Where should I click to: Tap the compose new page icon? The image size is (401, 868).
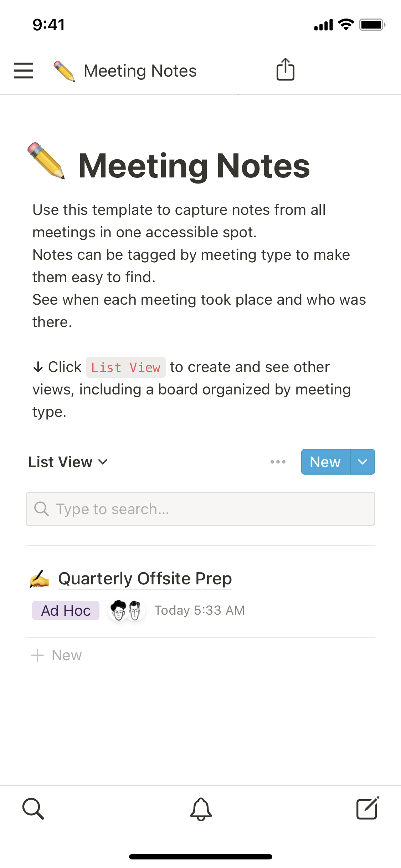click(367, 808)
